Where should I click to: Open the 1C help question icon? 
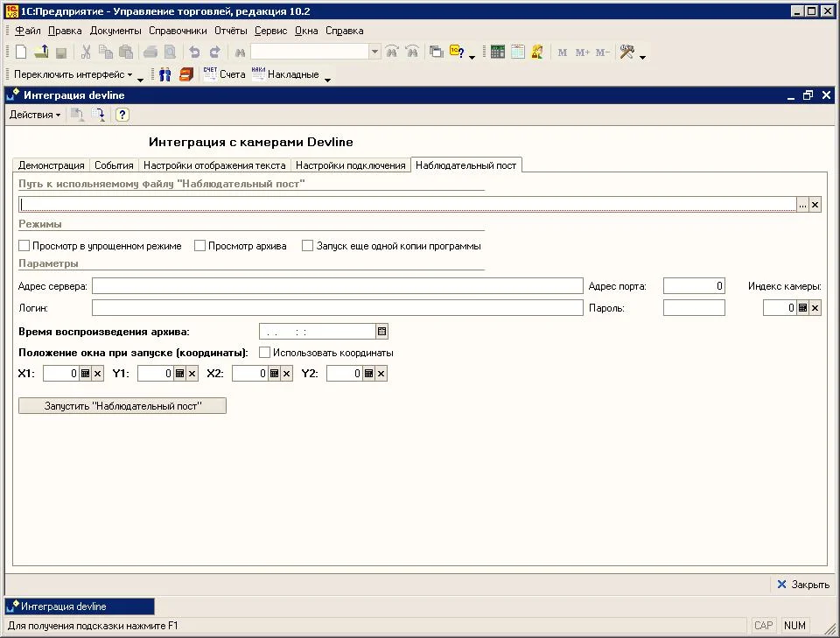457,52
